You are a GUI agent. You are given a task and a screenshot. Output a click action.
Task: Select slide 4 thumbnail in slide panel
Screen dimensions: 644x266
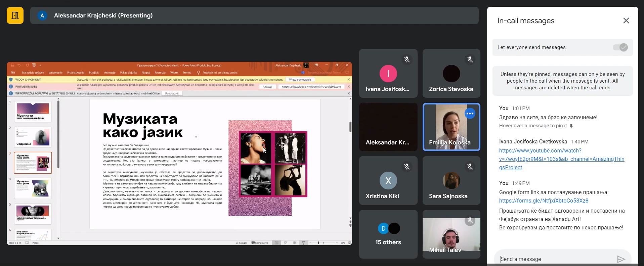[33, 188]
